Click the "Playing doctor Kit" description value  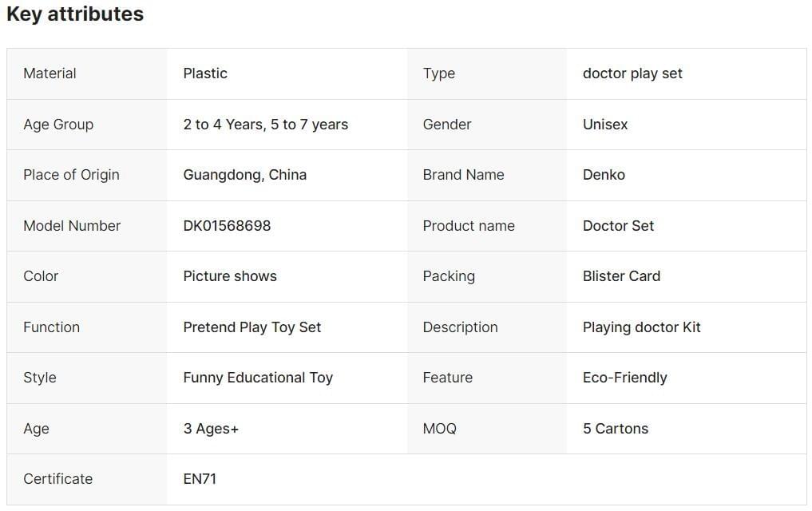(641, 327)
